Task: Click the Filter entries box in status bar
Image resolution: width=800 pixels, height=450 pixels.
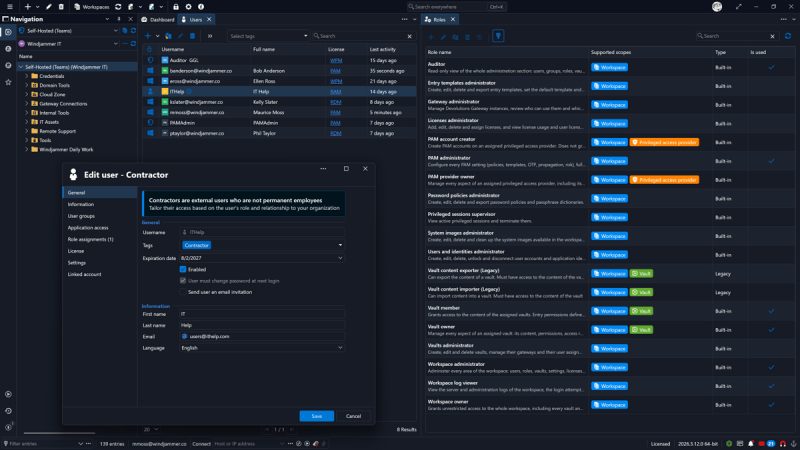Action: coord(41,444)
